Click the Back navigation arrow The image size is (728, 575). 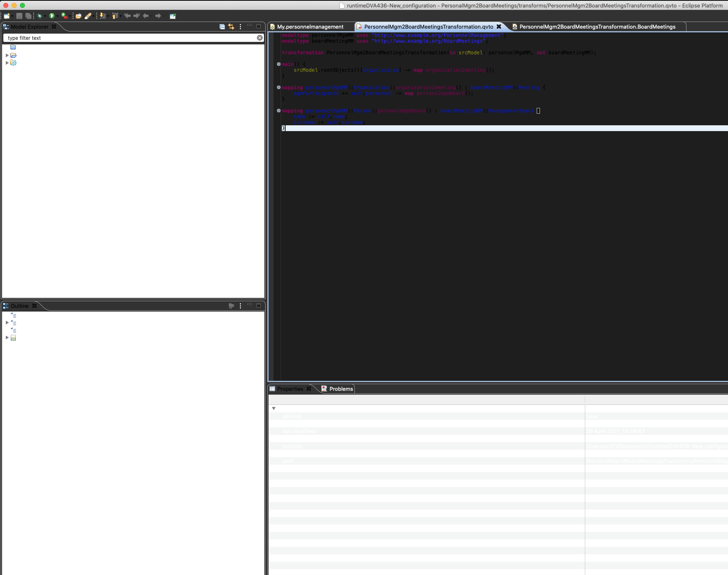146,16
